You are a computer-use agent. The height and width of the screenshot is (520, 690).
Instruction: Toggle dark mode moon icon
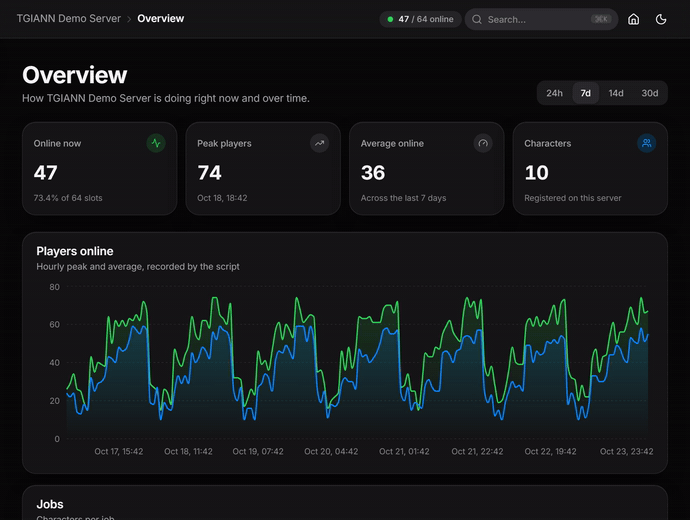pyautogui.click(x=661, y=19)
